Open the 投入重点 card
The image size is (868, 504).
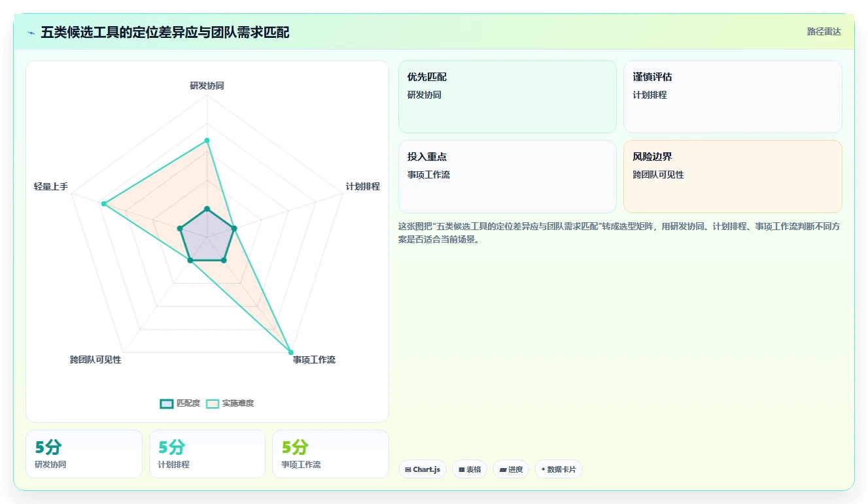[x=508, y=176]
